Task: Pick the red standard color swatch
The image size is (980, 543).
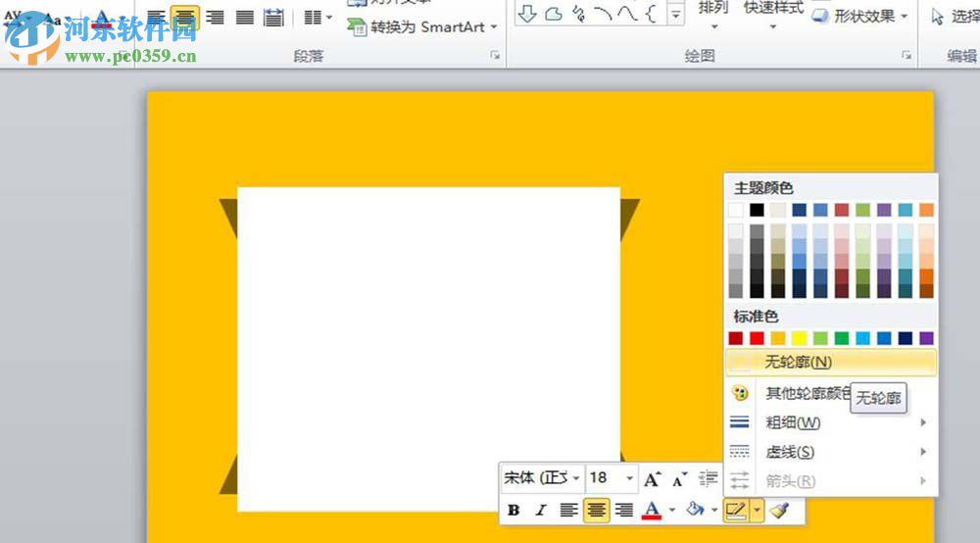Action: click(757, 338)
